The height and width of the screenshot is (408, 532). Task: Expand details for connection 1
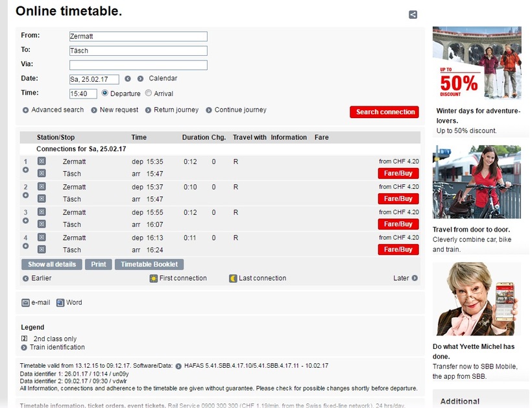26,170
